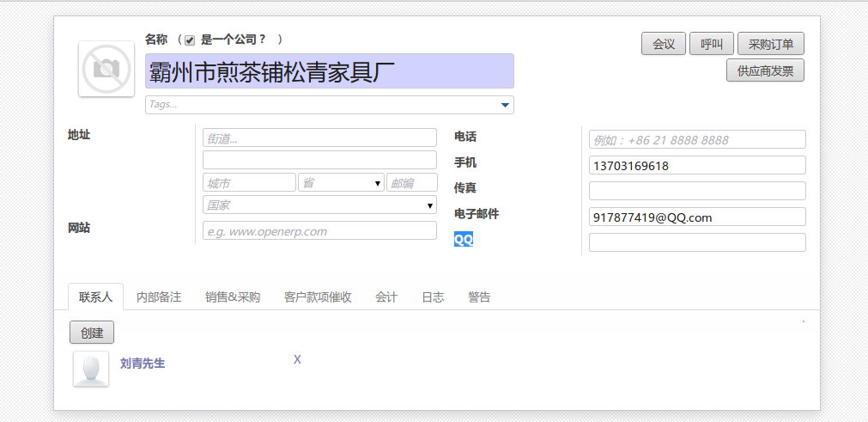The height and width of the screenshot is (422, 868).
Task: Switch to the 内部备注 tab
Action: (159, 297)
